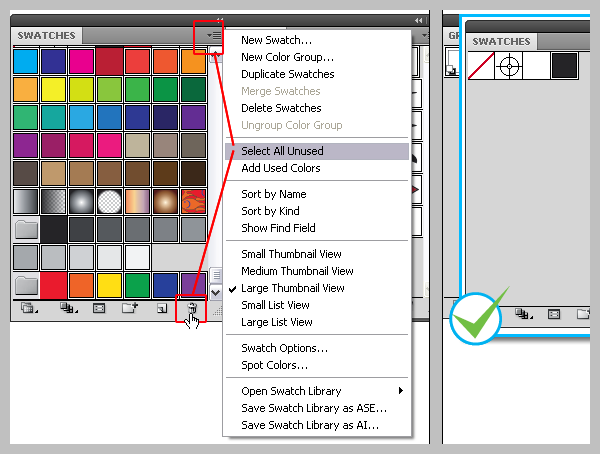Click the New Swatch icon in left panel
The height and width of the screenshot is (454, 600).
(162, 308)
